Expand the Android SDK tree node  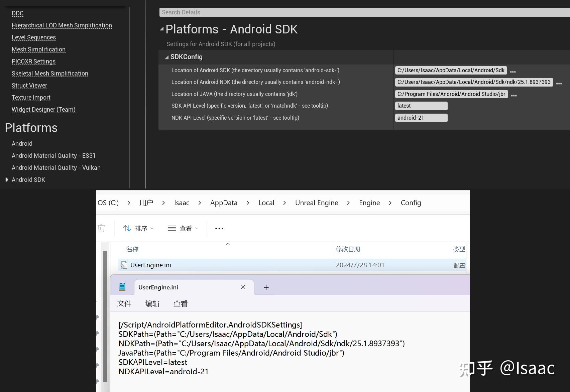pos(7,179)
